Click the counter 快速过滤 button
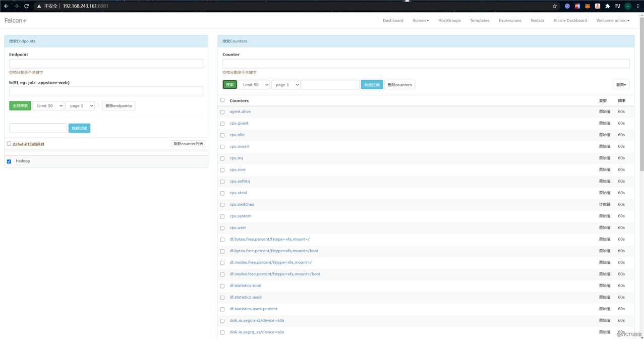Screen dimensions: 644x339 coord(372,85)
